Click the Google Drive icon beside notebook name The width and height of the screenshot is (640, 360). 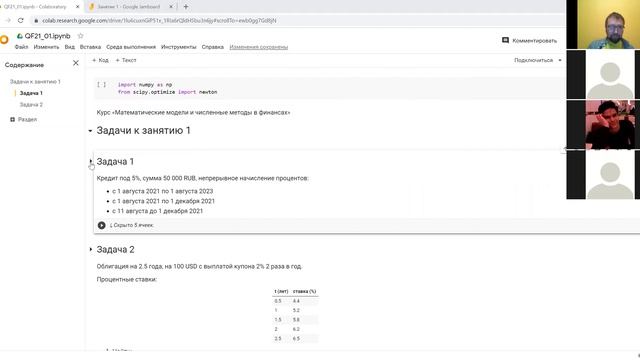click(x=19, y=36)
